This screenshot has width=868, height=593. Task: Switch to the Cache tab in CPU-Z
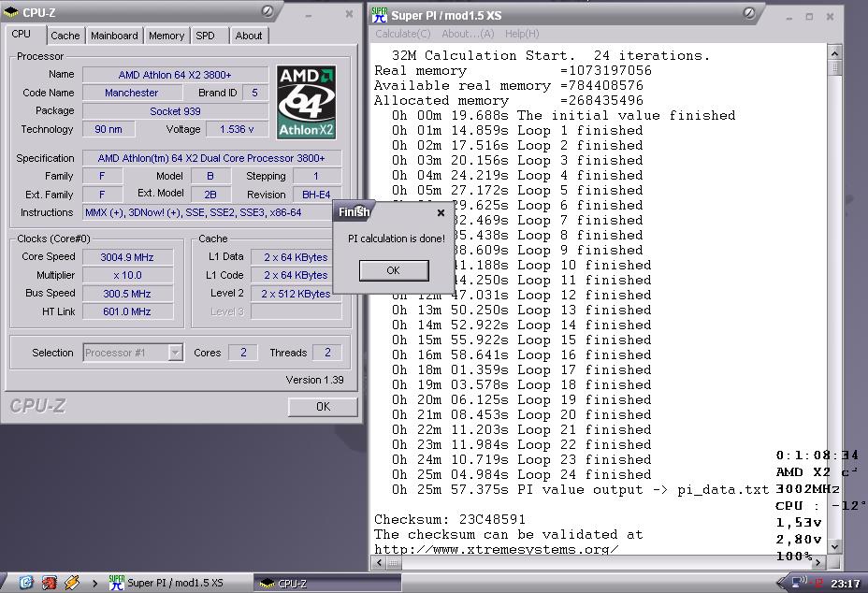click(65, 36)
